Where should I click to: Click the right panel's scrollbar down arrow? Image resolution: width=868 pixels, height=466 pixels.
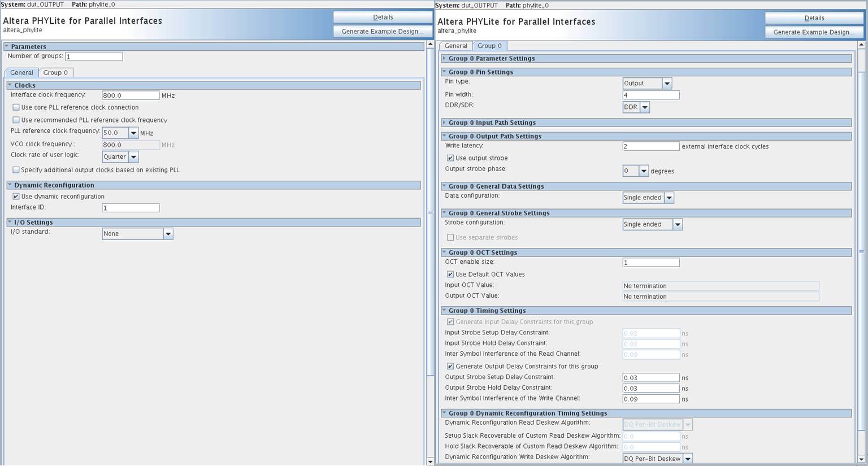coord(861,459)
